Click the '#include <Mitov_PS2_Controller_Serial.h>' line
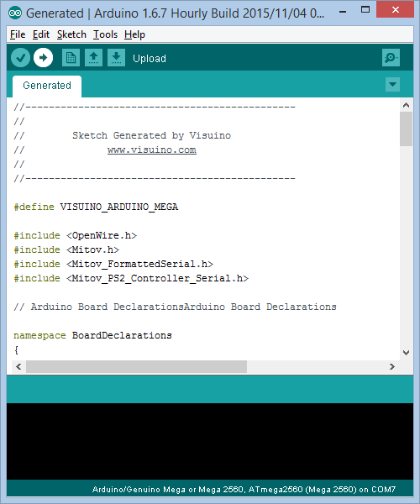This screenshot has width=420, height=504. click(131, 278)
